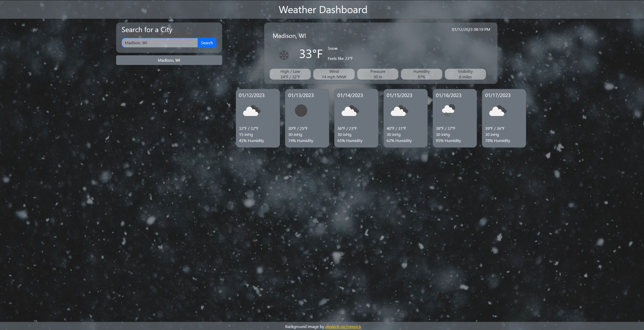Click the cloud icon on 01/14/2023 card
Image resolution: width=644 pixels, height=330 pixels.
click(350, 111)
